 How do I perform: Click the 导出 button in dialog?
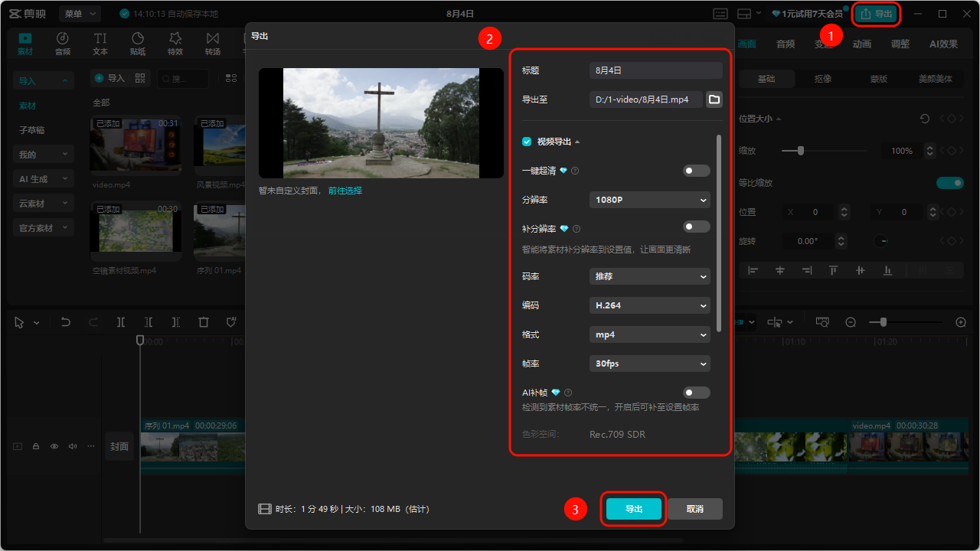coord(634,509)
